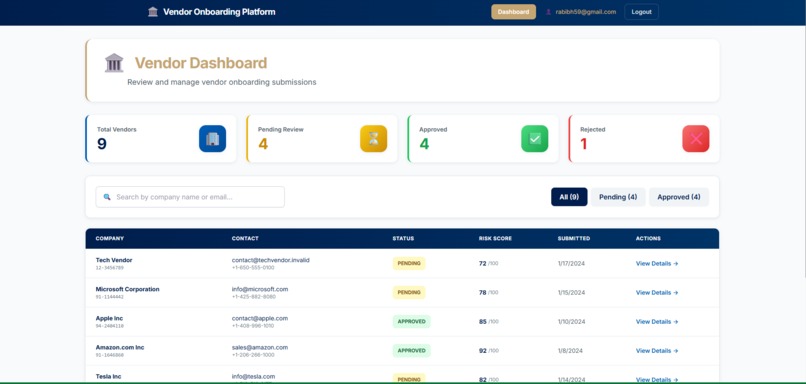Click the Vendor Onboarding Platform title
Image resolution: width=806 pixels, height=384 pixels.
coord(219,12)
